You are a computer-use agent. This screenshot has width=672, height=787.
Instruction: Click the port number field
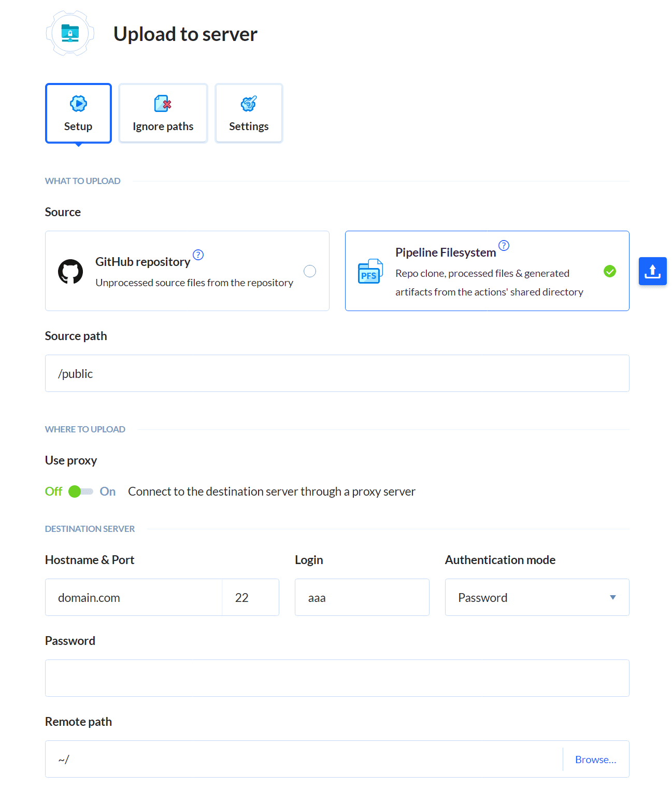pos(250,597)
